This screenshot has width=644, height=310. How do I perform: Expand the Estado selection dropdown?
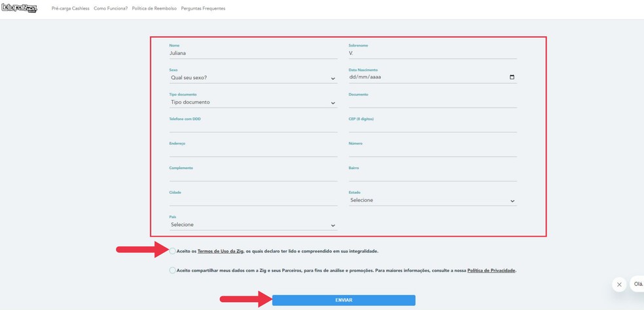432,201
